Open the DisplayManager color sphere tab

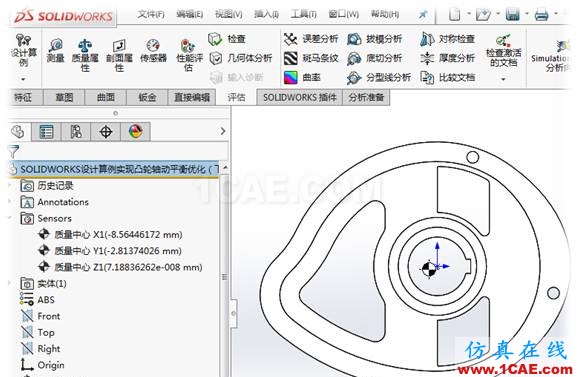[x=136, y=131]
